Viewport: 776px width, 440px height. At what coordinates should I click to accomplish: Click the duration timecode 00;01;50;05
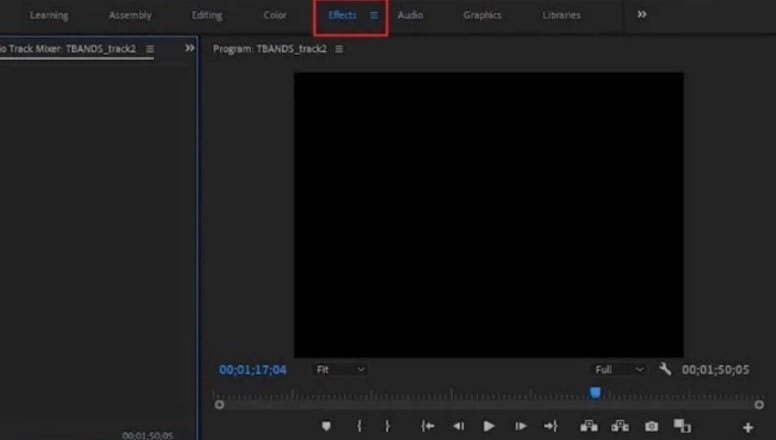pyautogui.click(x=716, y=370)
